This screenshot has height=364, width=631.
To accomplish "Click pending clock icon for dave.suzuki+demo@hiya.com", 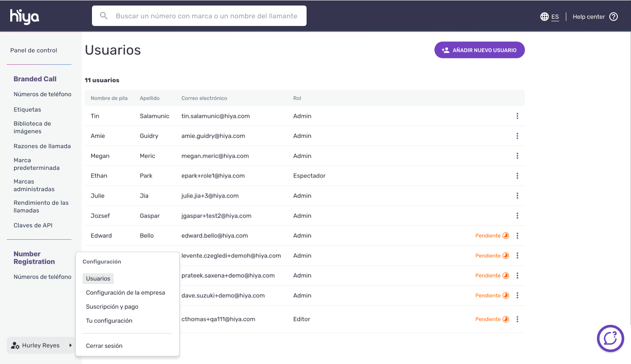I will coord(506,295).
